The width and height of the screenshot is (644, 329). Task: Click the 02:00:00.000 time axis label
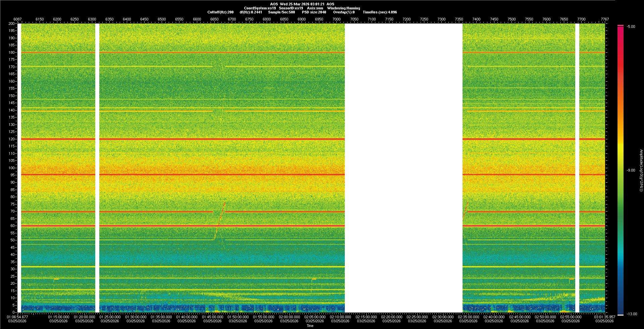[x=289, y=317]
